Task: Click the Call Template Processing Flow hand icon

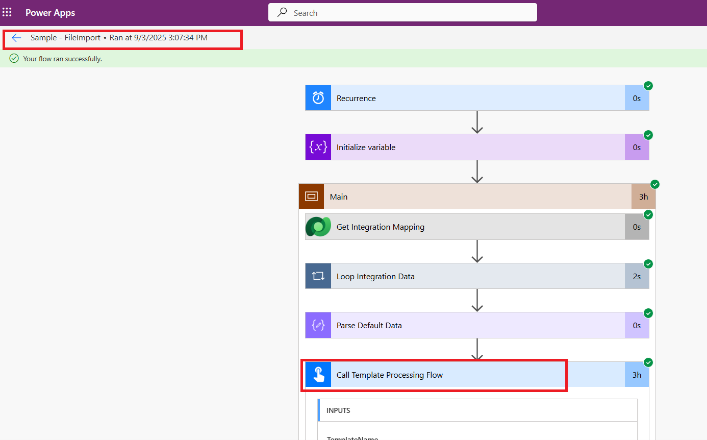Action: [x=317, y=375]
